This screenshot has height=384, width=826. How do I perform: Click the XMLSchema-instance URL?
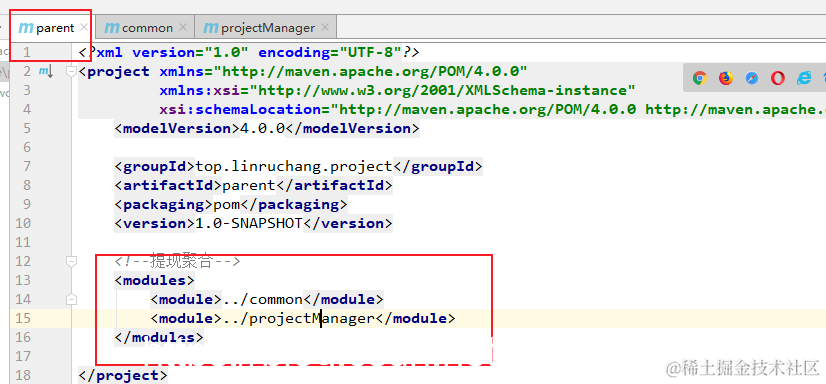[x=442, y=91]
